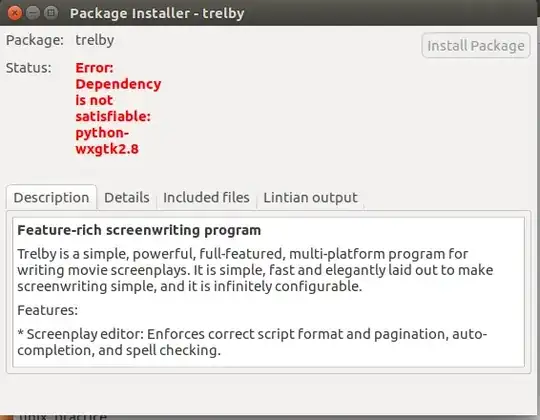This screenshot has width=540, height=420.
Task: Click the folder item behind the window
Action: point(55,417)
